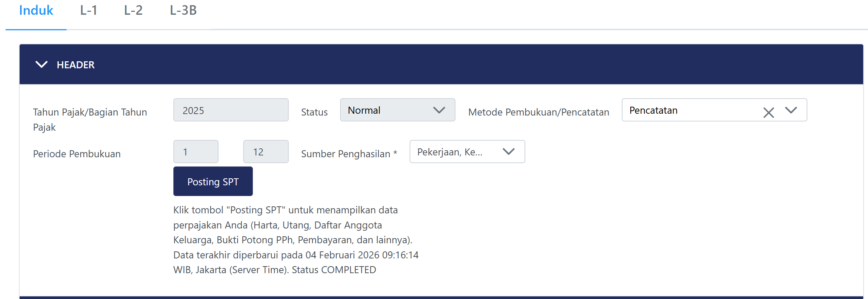This screenshot has width=868, height=299.
Task: Click the Posting SPT instruction text
Action: pyautogui.click(x=295, y=240)
